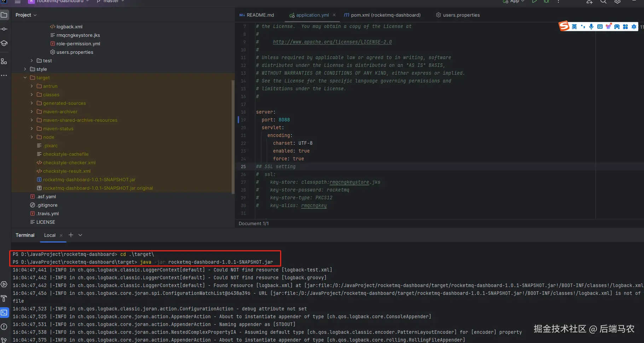Open Sogou soft keyboard
Viewport: 644px width, 343px height.
coord(600,27)
